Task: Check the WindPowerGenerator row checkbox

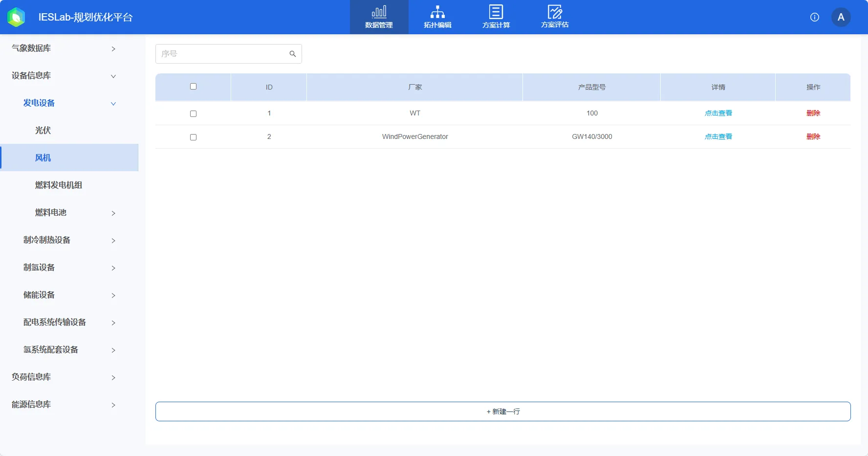Action: [x=193, y=137]
